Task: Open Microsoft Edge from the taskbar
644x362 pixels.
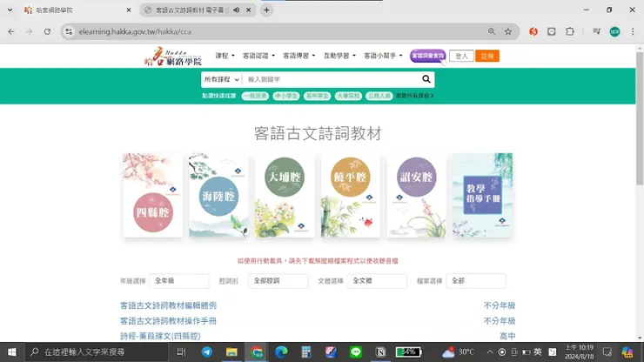Action: point(281,352)
